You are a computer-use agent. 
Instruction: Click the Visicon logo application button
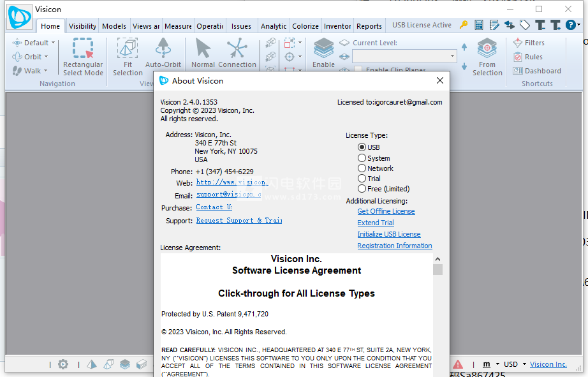click(x=20, y=17)
